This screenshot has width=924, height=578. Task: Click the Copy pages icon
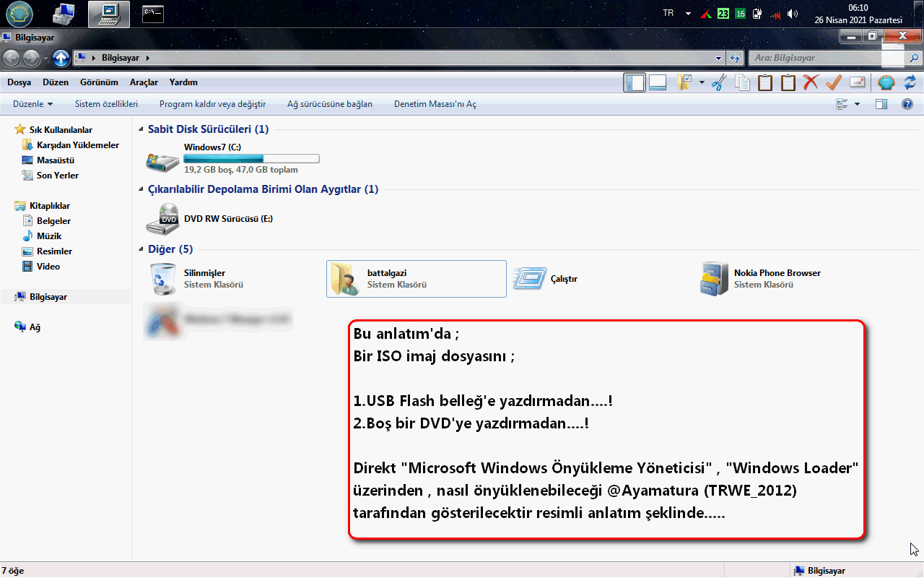[742, 82]
